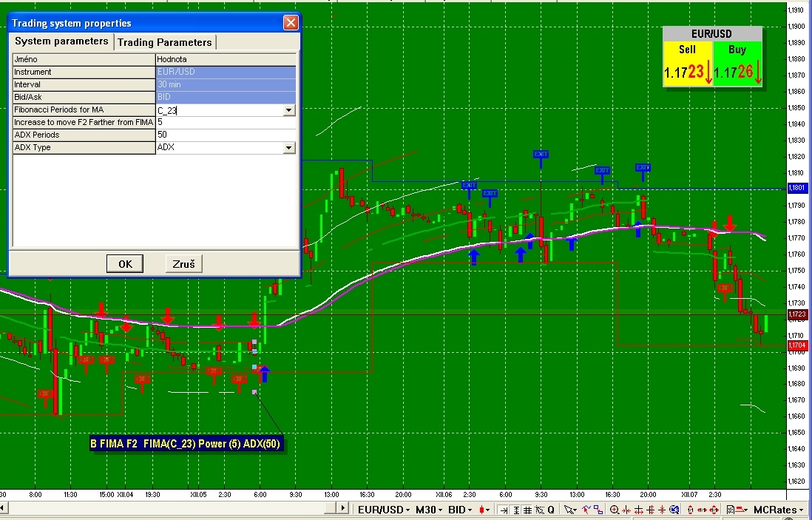
Task: Open the M30 interval dropdown
Action: point(427,510)
